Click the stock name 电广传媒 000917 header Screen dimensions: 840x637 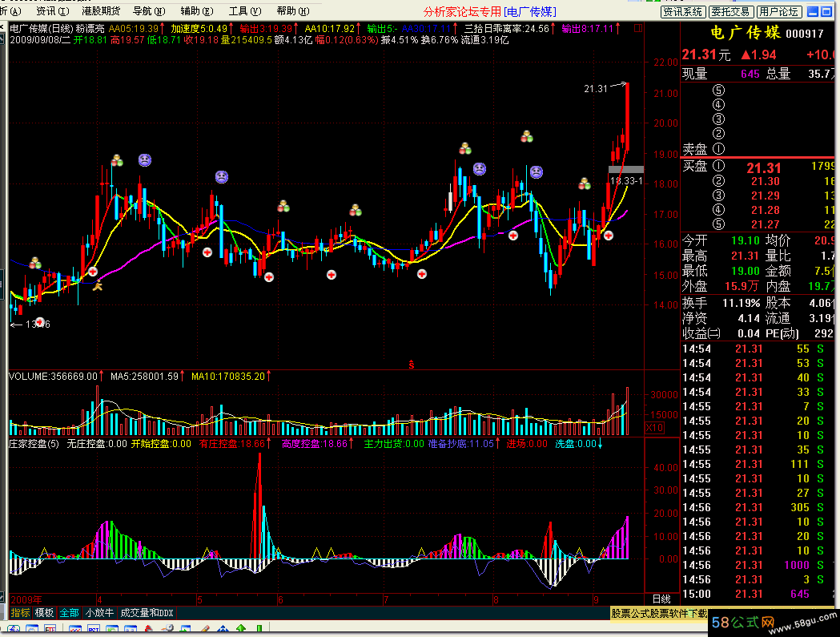(x=767, y=33)
